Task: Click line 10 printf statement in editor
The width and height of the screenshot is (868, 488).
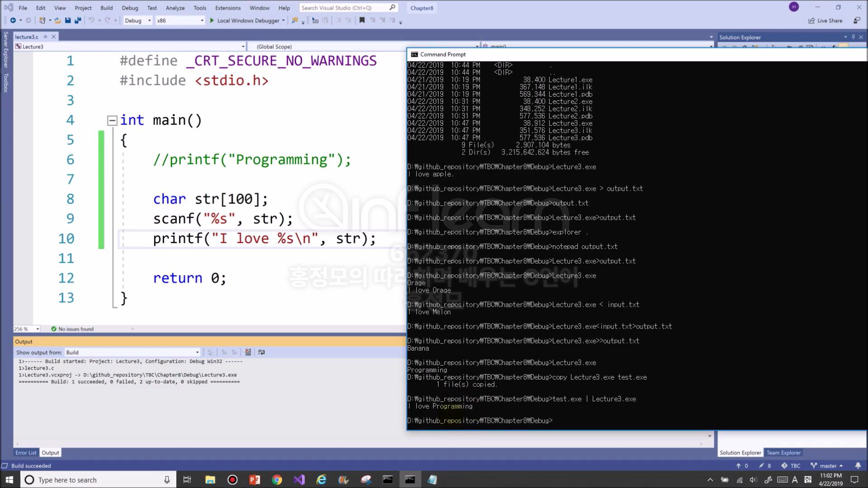Action: [264, 239]
